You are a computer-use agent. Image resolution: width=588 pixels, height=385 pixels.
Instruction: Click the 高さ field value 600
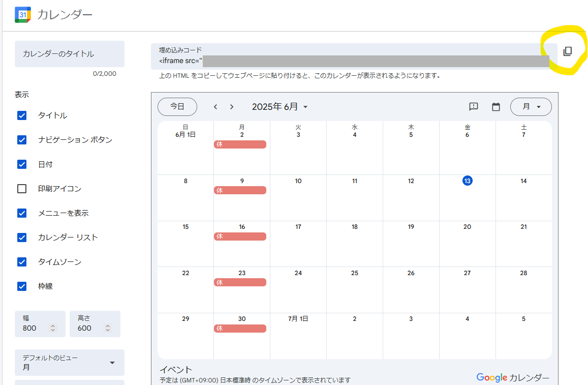[x=84, y=329]
